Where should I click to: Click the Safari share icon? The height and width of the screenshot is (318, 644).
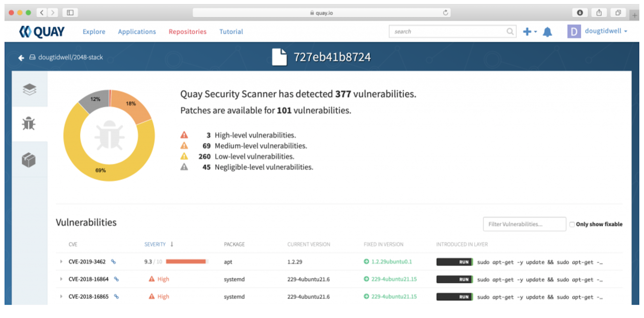(599, 13)
